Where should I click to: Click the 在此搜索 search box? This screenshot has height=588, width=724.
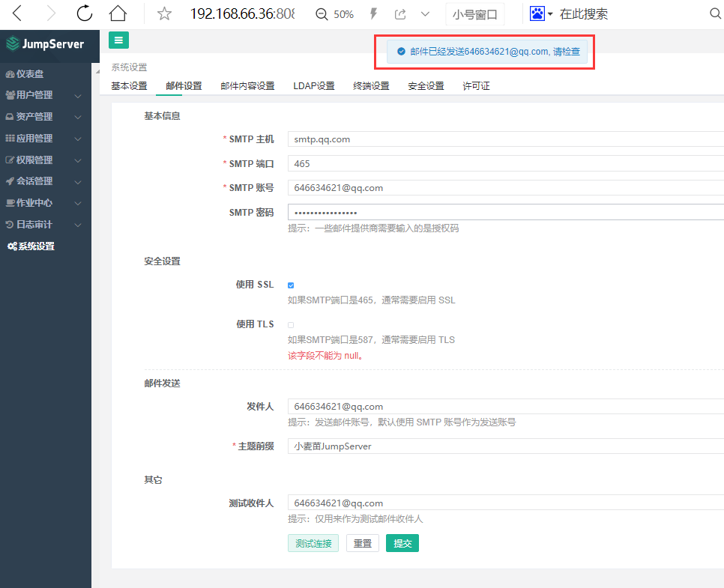[584, 14]
